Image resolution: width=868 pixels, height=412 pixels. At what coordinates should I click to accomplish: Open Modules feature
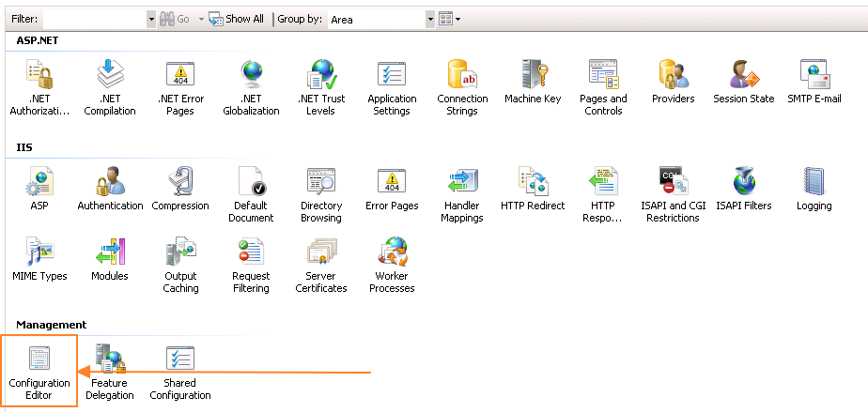pyautogui.click(x=110, y=259)
